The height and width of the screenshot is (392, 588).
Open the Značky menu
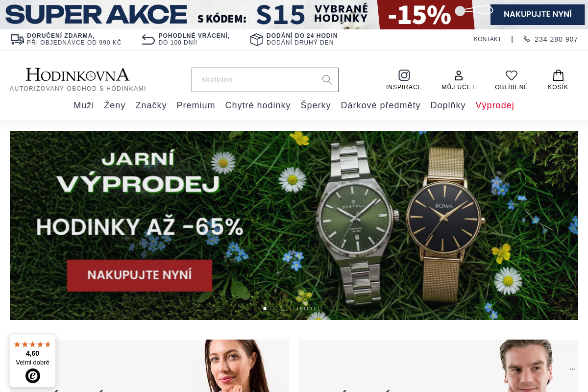point(151,105)
